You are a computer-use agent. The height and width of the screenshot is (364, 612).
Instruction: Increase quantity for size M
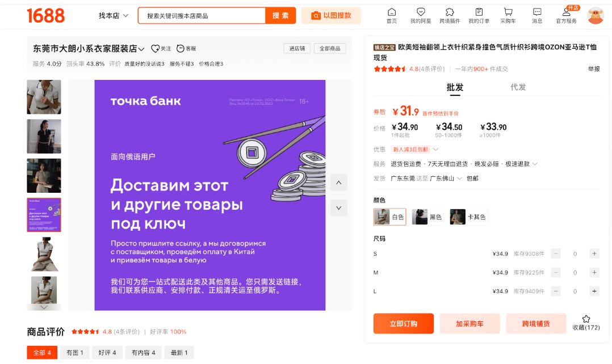[594, 272]
